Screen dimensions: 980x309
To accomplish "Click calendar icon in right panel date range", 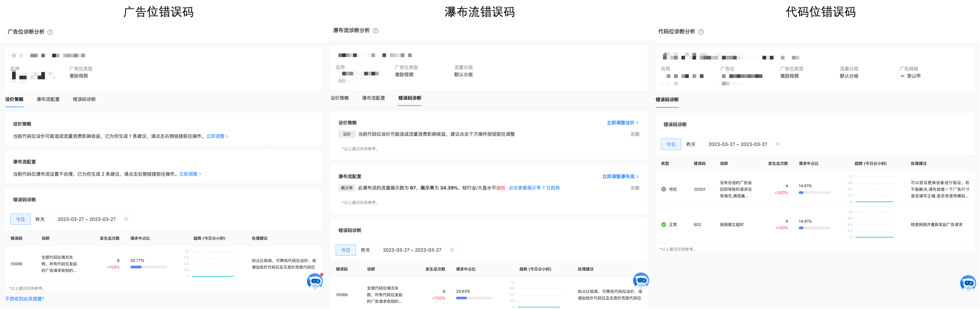I will pos(778,144).
